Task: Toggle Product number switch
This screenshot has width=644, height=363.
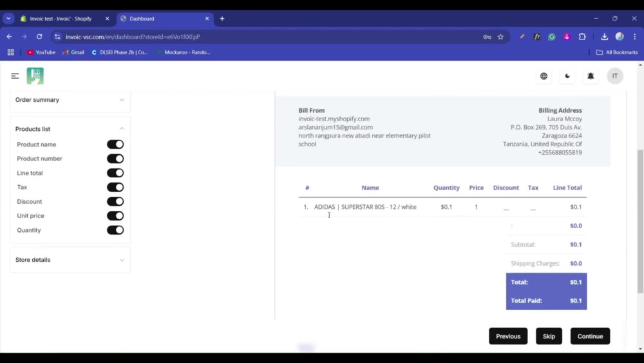Action: pos(115,159)
